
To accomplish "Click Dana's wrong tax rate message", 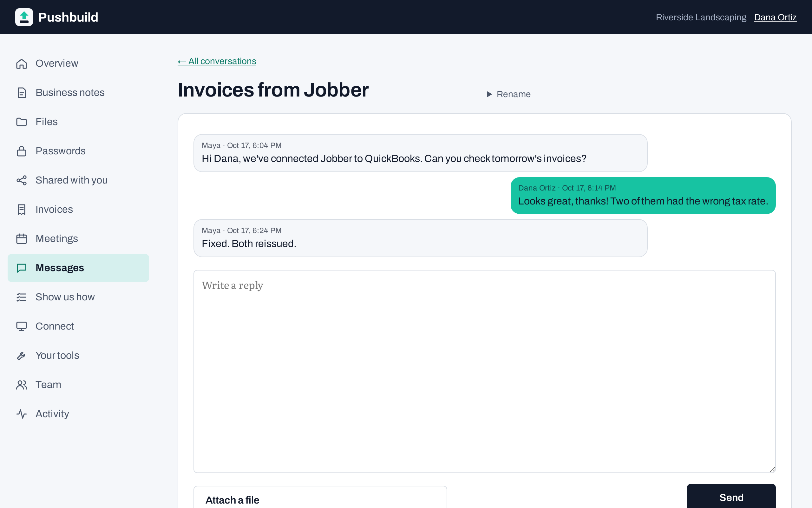I will [643, 196].
